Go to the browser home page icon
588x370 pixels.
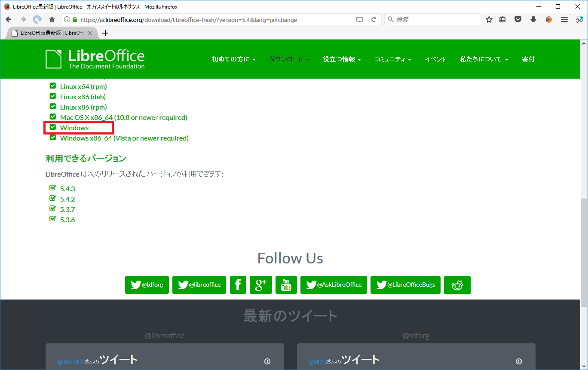52,19
